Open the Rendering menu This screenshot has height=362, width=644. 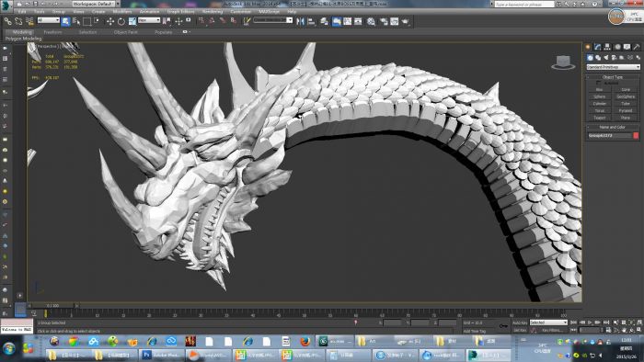pyautogui.click(x=213, y=11)
